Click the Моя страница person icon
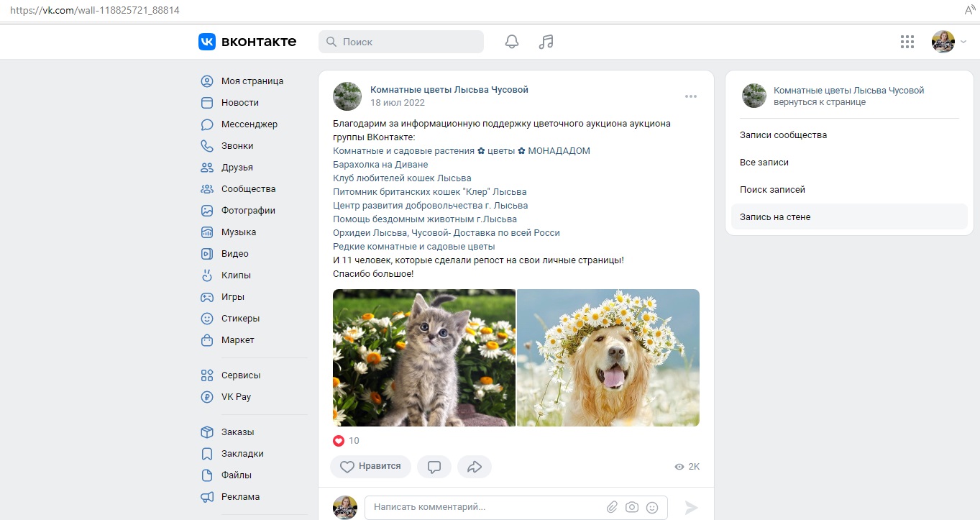The width and height of the screenshot is (980, 520). point(207,81)
